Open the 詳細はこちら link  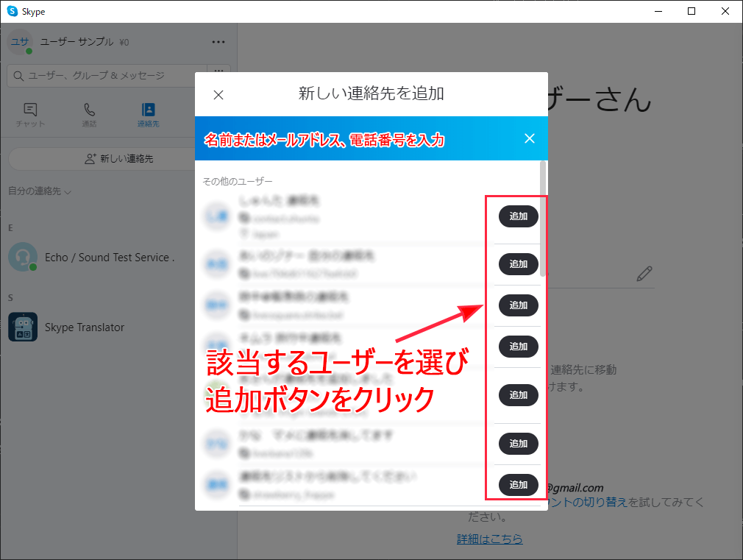tap(489, 539)
